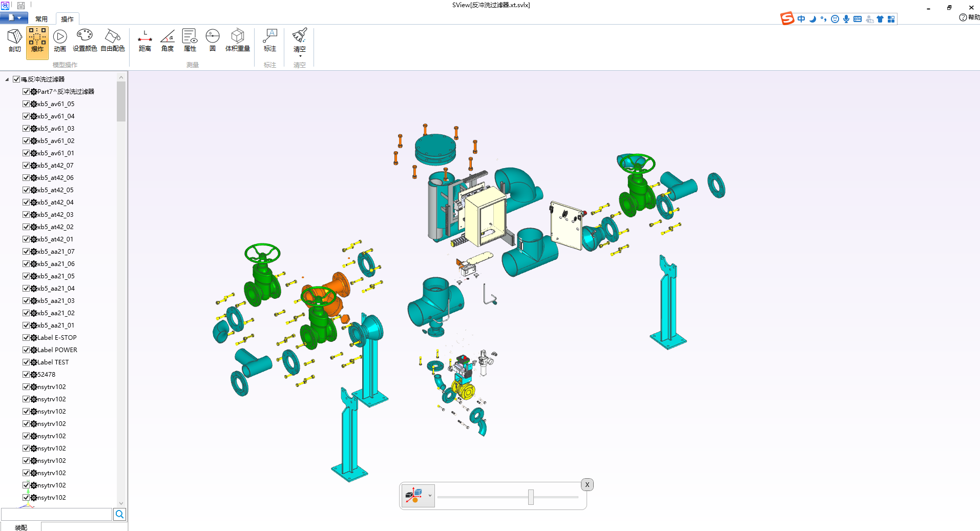
Task: Toggle visibility checkbox for Label E-STOP
Action: point(26,338)
